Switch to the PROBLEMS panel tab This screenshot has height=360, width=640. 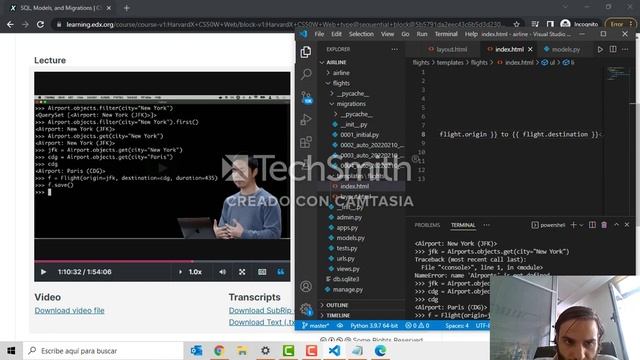(x=427, y=225)
